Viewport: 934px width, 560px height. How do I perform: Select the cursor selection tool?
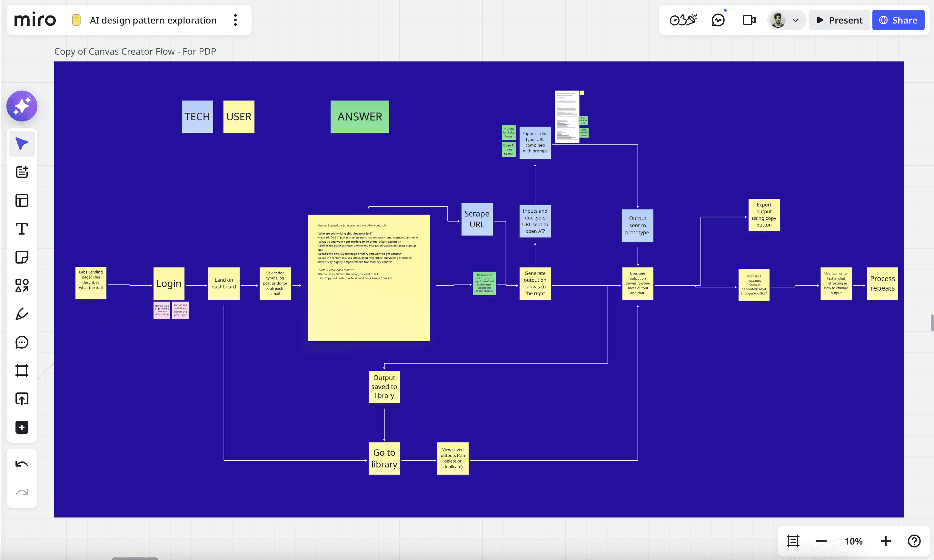point(22,144)
